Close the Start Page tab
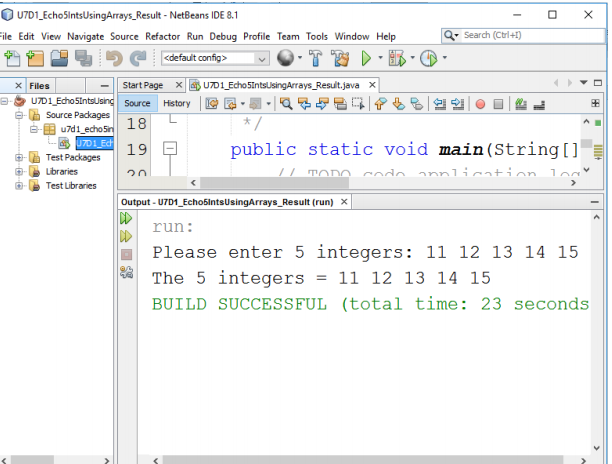This screenshot has height=464, width=612. coord(178,85)
